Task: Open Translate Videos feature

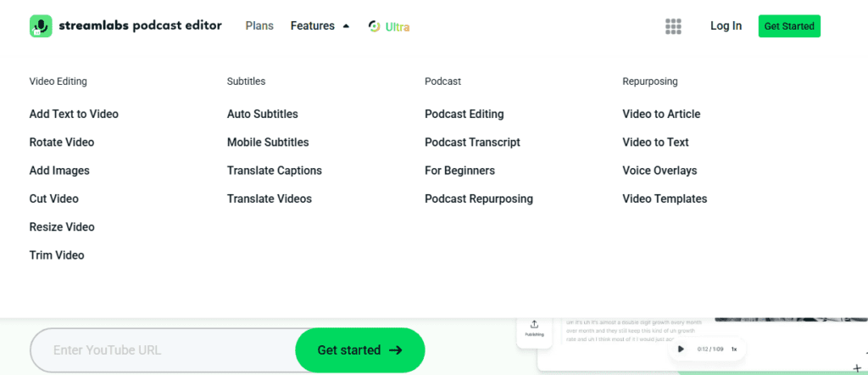Action: 270,199
